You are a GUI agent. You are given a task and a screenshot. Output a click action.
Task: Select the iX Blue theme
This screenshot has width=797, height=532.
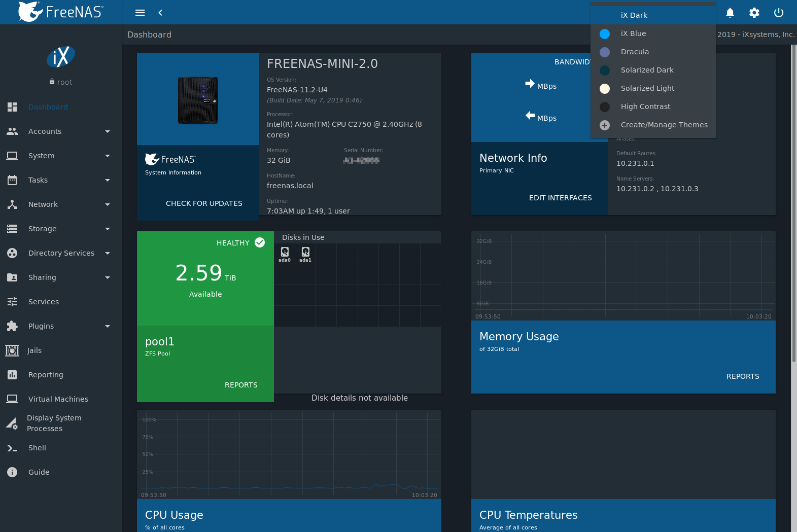point(653,33)
